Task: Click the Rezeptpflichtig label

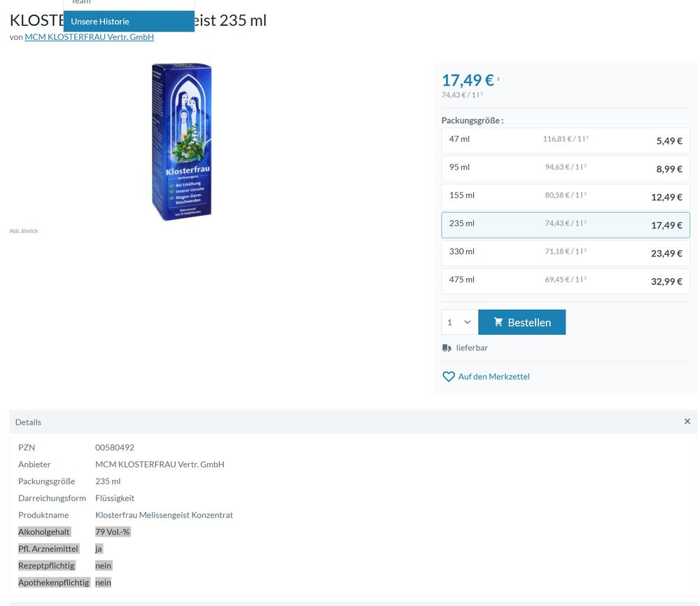Action: click(x=46, y=566)
